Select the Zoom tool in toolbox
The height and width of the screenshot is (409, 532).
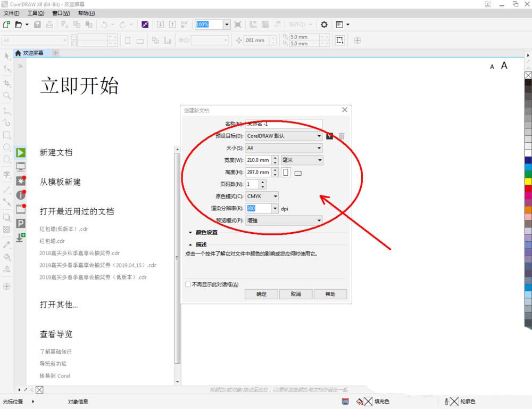[x=7, y=95]
